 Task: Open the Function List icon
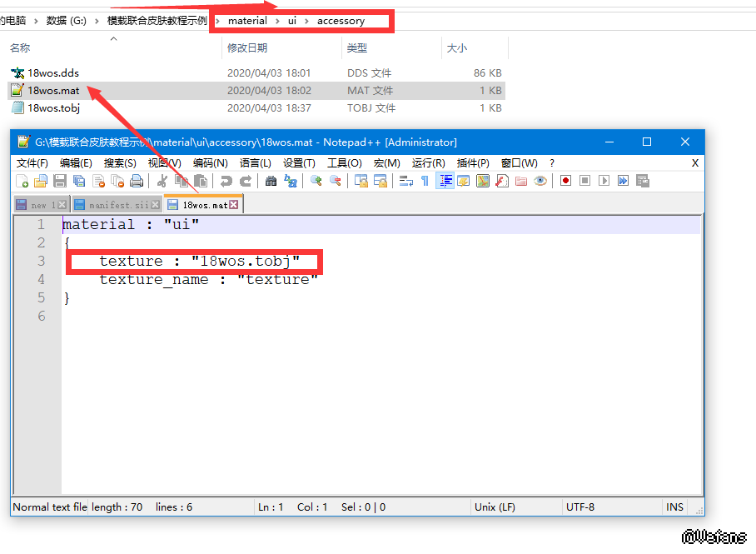pos(502,181)
